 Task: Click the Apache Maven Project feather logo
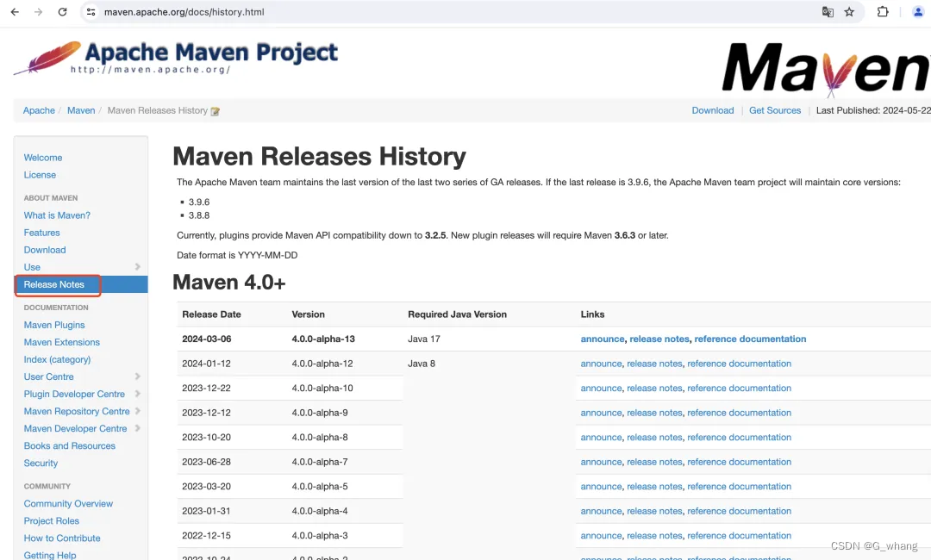point(176,58)
